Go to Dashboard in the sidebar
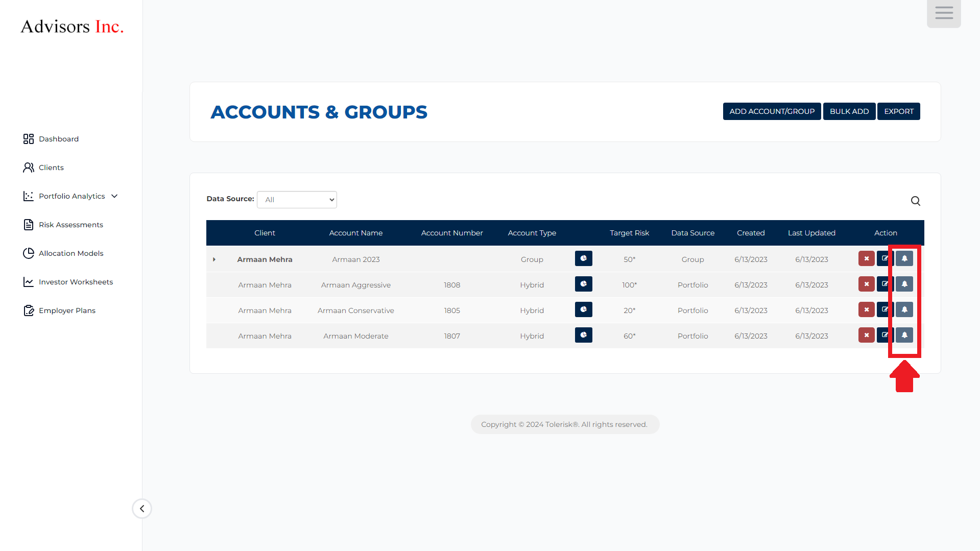The width and height of the screenshot is (980, 551). [58, 139]
